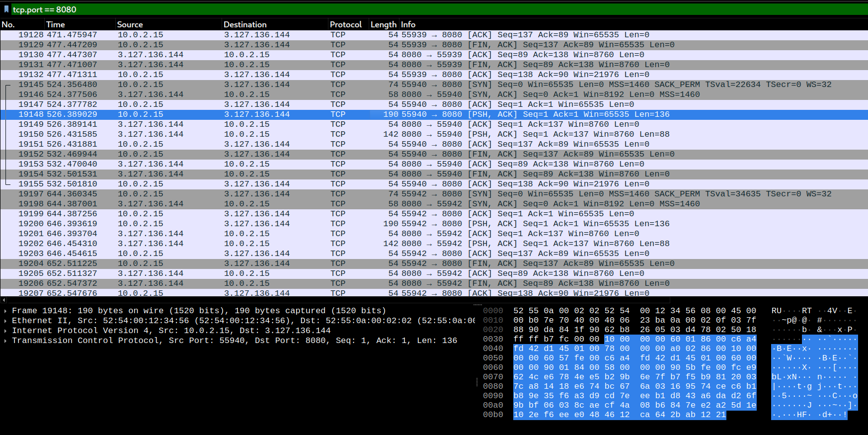Click the Info column header
This screenshot has width=868, height=435.
(x=633, y=24)
